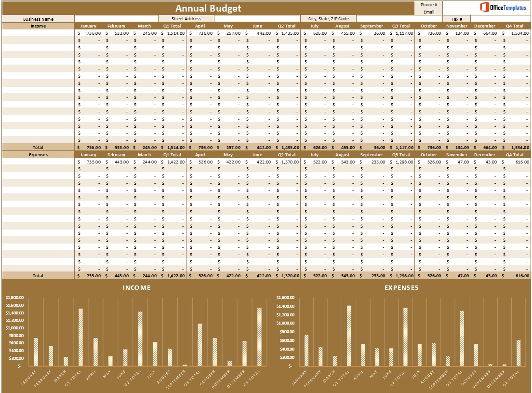This screenshot has width=532, height=393.
Task: Click the Q2 TOTAL bar in Expenses chart
Action: (x=405, y=337)
